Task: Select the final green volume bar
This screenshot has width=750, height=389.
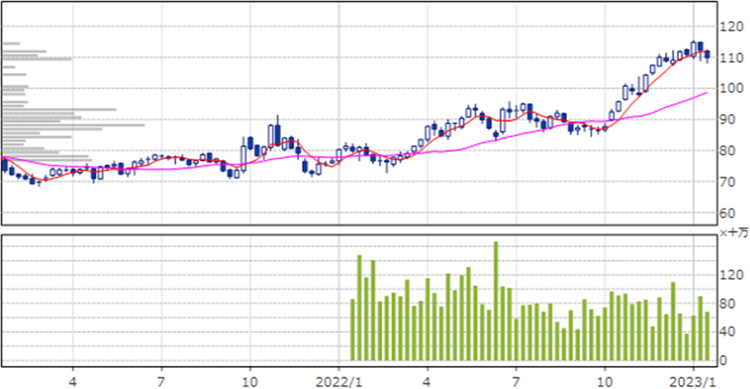Action: point(707,336)
